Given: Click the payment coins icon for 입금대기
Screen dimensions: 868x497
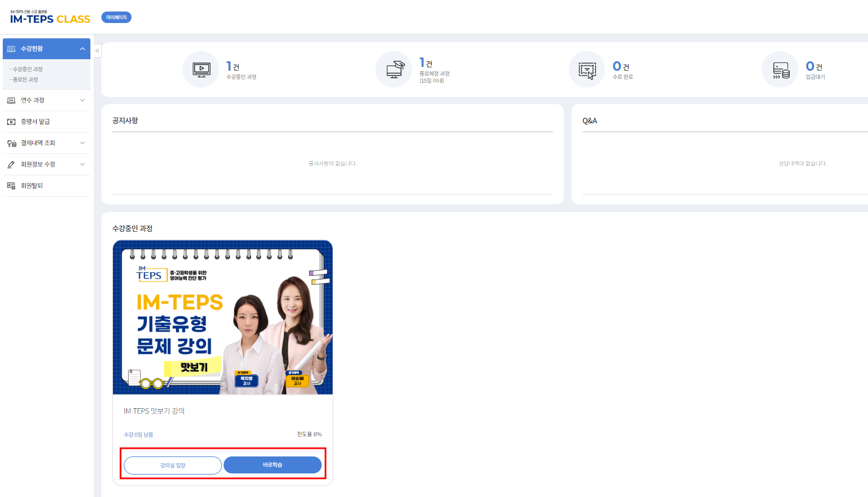Looking at the screenshot, I should [x=780, y=70].
